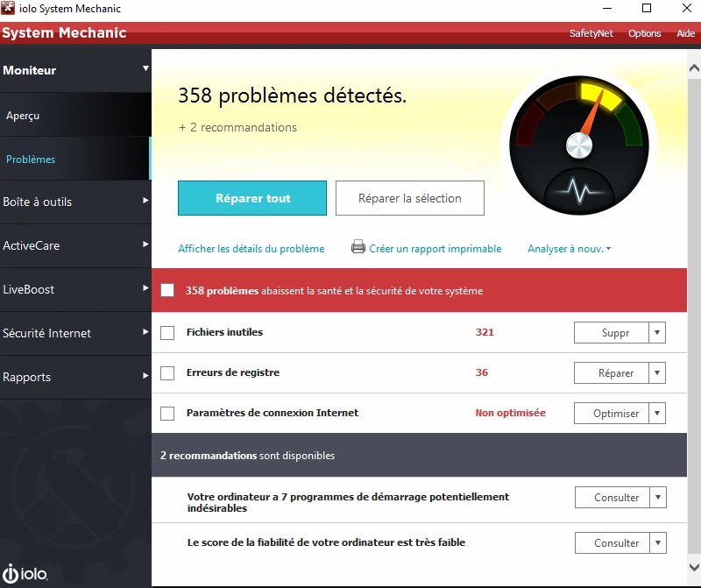Expand the LiveBoost sidebar arrow
701x588 pixels.
click(145, 288)
